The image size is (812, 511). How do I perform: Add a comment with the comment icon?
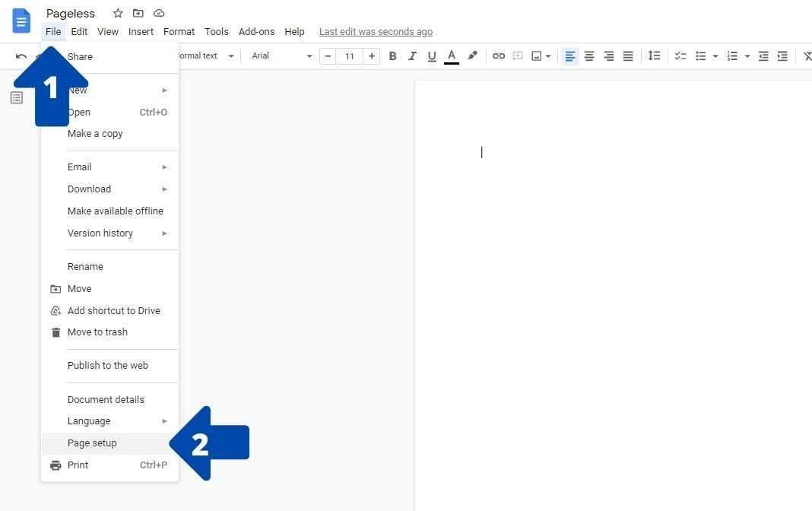pos(518,56)
